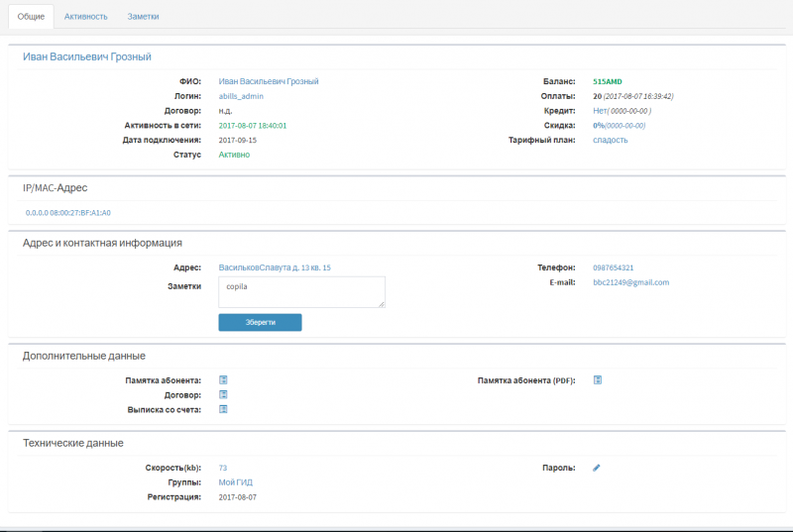Open the Выписка со счета document icon
Image resolution: width=793 pixels, height=532 pixels.
click(223, 409)
